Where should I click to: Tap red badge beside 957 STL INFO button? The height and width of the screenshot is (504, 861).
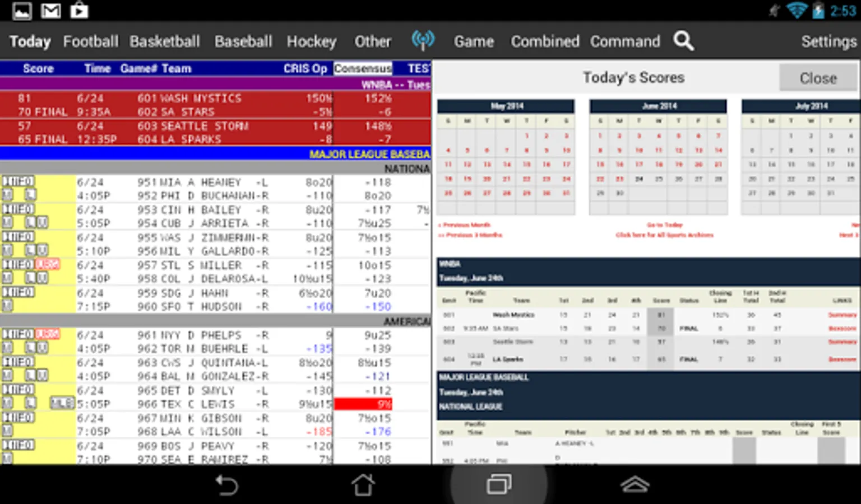(x=48, y=264)
